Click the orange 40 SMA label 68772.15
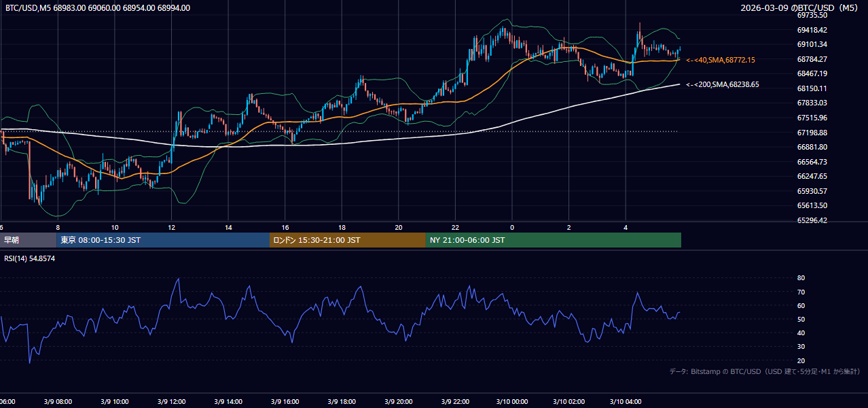 point(721,60)
